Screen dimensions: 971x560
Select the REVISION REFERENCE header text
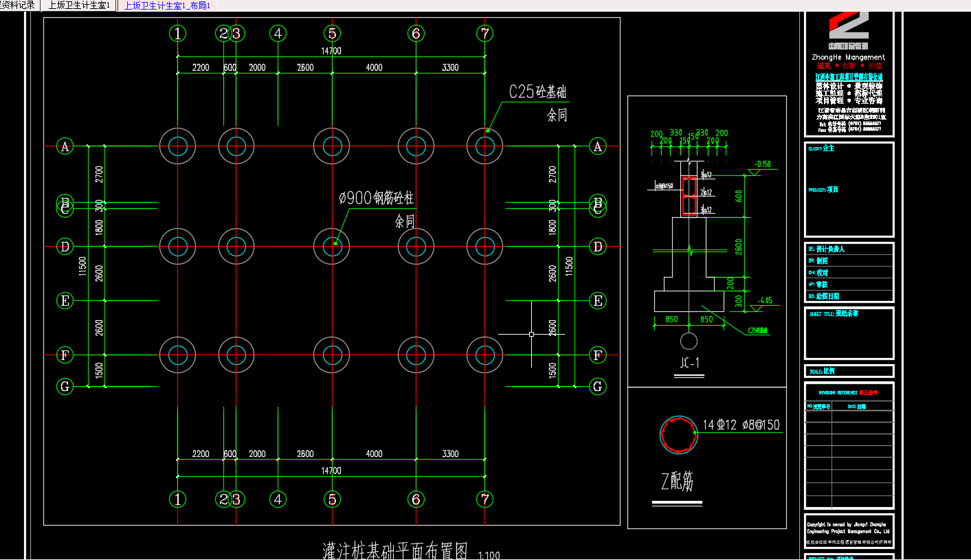click(848, 393)
